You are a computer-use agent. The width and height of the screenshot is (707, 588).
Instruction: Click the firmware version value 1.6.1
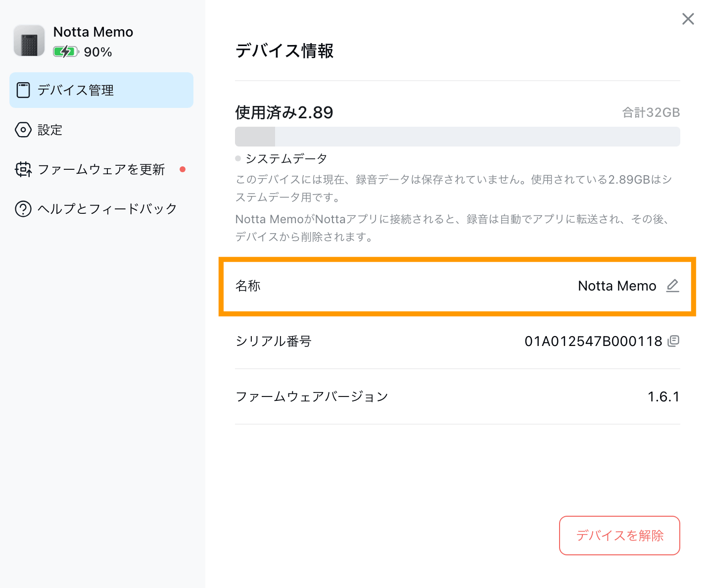[663, 396]
